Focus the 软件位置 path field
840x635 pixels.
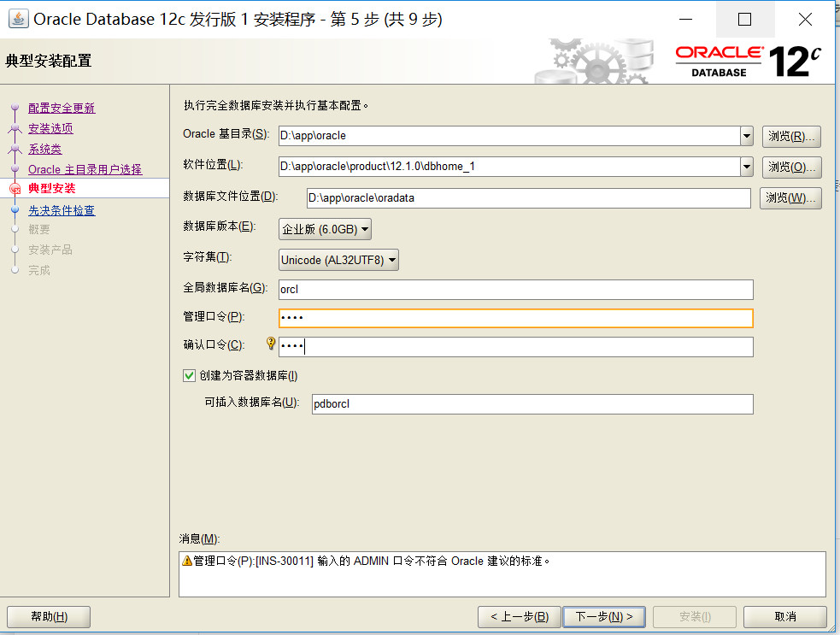click(509, 167)
